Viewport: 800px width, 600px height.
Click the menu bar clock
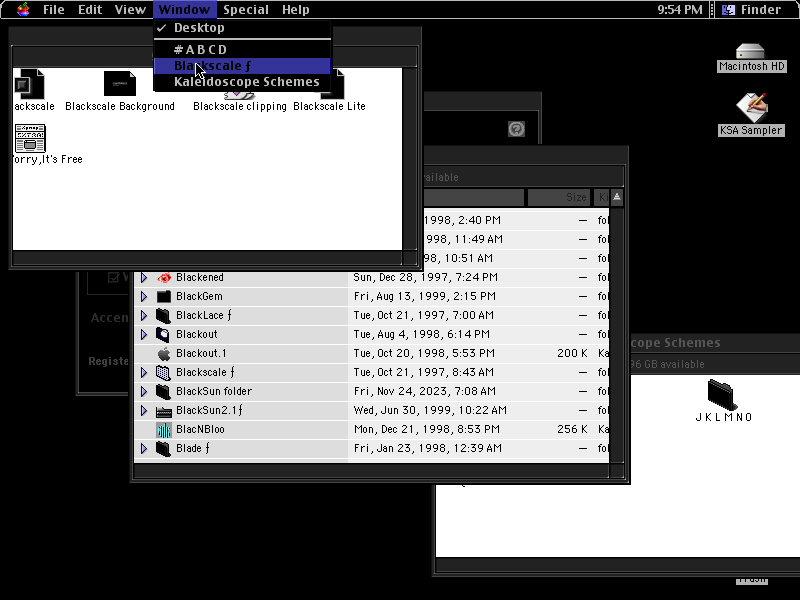(x=680, y=10)
